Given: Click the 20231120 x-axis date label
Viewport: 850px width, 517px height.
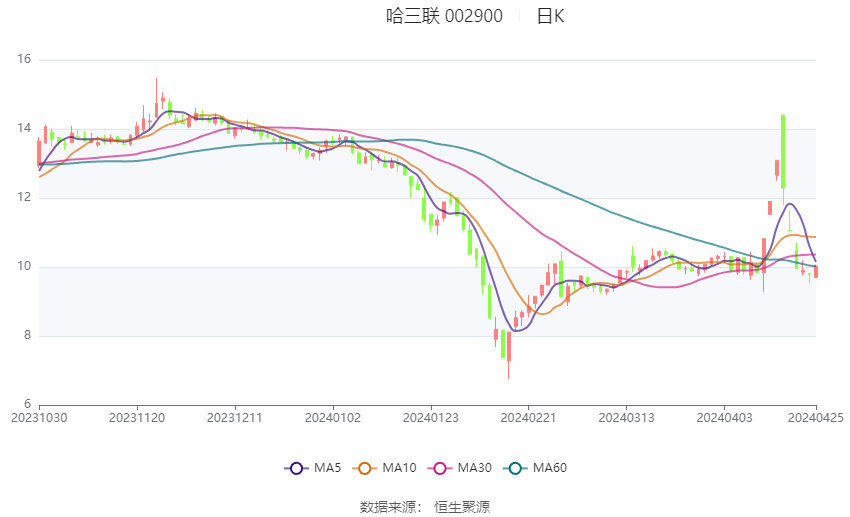Looking at the screenshot, I should [137, 418].
